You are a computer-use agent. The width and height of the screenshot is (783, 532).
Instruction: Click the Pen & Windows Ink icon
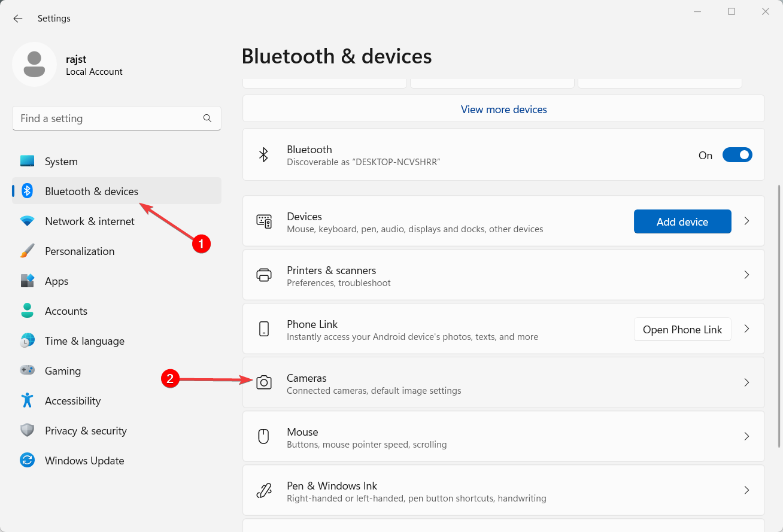point(264,490)
